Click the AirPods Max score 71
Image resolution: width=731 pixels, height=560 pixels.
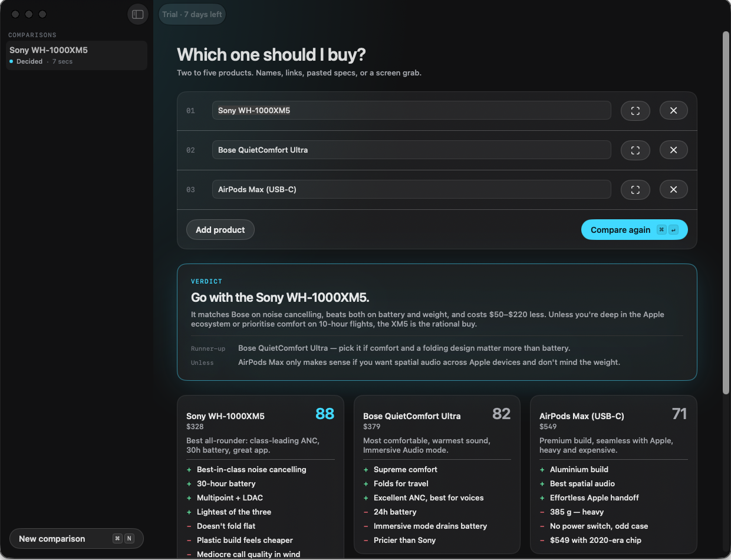click(x=680, y=414)
